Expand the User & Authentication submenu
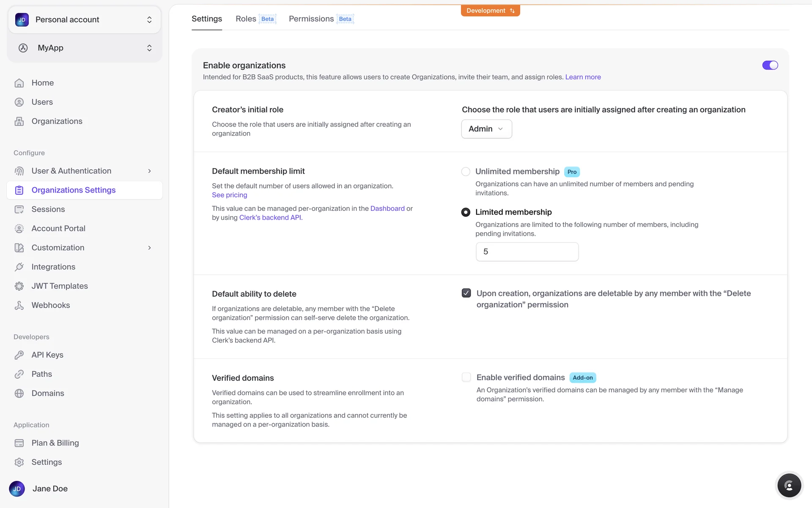This screenshot has width=812, height=508. pos(149,171)
